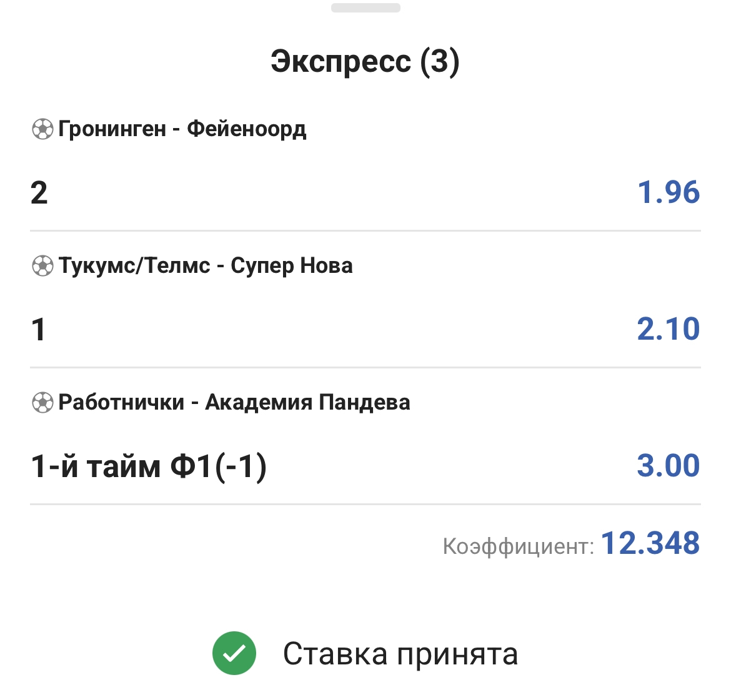This screenshot has height=700, width=731.
Task: Click the Коэффициент label
Action: coord(518,546)
